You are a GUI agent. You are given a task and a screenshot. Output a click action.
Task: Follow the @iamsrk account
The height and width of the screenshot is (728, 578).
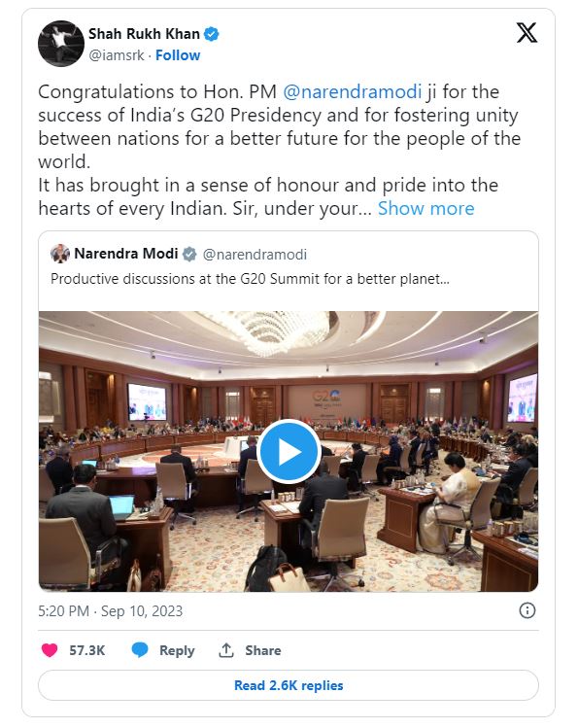click(178, 55)
